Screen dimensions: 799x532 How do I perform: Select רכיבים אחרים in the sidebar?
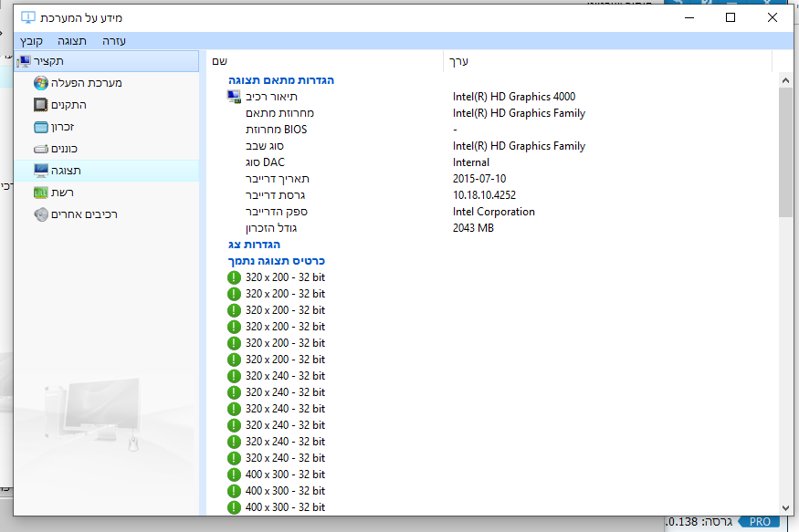tap(107, 214)
